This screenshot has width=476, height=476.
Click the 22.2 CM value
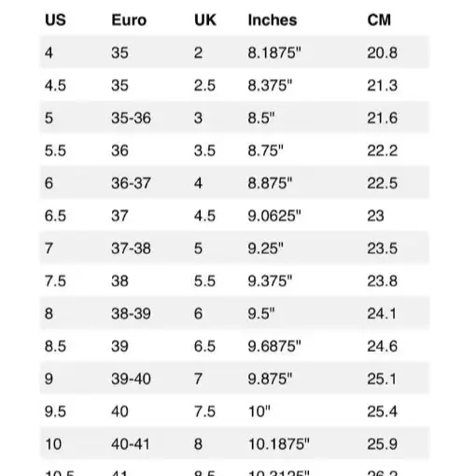coord(383,150)
